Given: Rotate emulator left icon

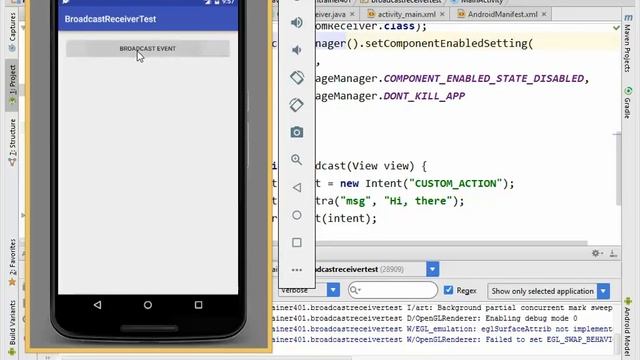Looking at the screenshot, I should (x=297, y=78).
